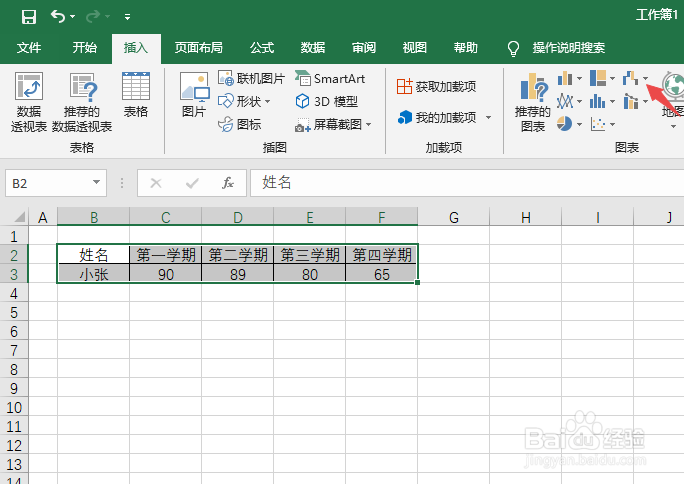Open the 文件 menu
The image size is (684, 484).
(x=29, y=48)
